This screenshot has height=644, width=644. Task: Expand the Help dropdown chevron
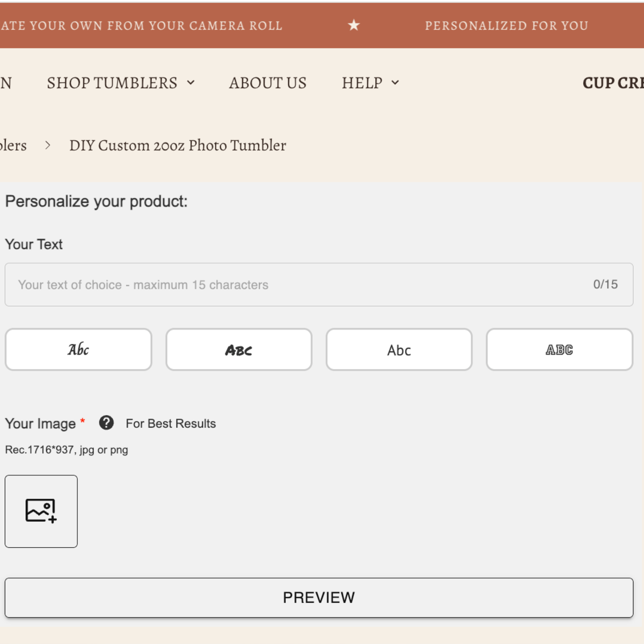[x=395, y=83]
